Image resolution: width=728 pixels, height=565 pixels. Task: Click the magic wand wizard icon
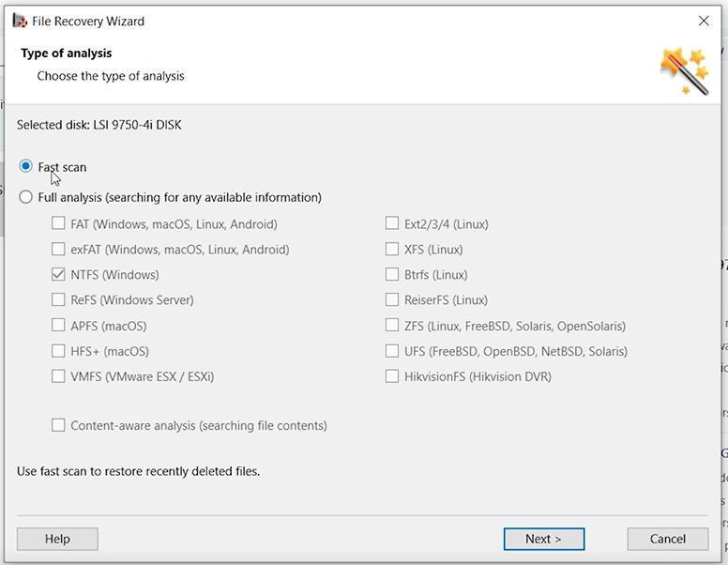685,71
